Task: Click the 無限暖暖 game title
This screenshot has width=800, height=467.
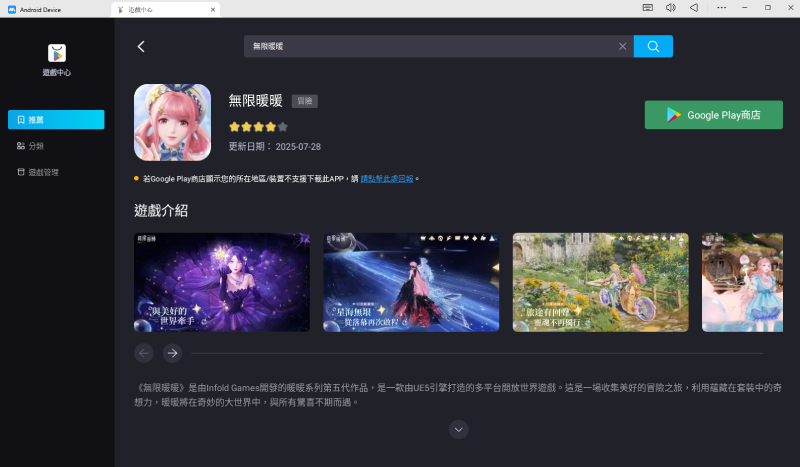Action: 256,101
